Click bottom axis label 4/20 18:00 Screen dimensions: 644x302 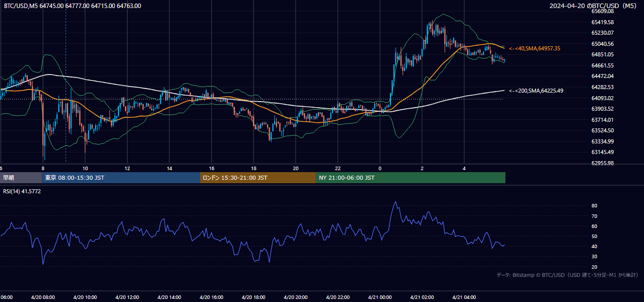(253, 297)
